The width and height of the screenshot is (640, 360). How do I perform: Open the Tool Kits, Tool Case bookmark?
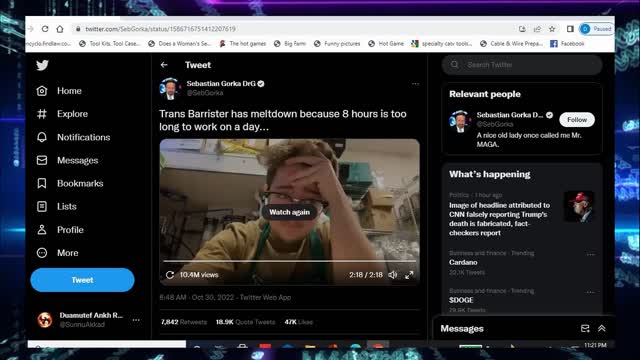pyautogui.click(x=109, y=44)
